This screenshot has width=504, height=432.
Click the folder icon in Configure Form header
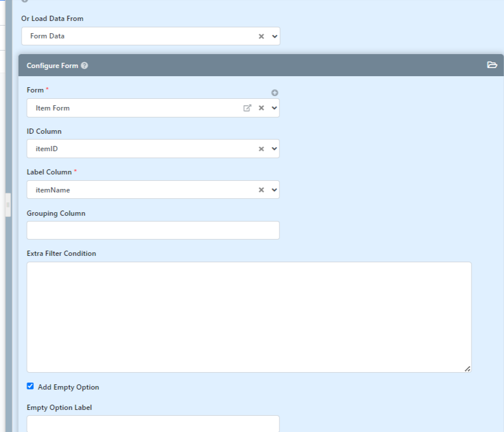pos(492,65)
